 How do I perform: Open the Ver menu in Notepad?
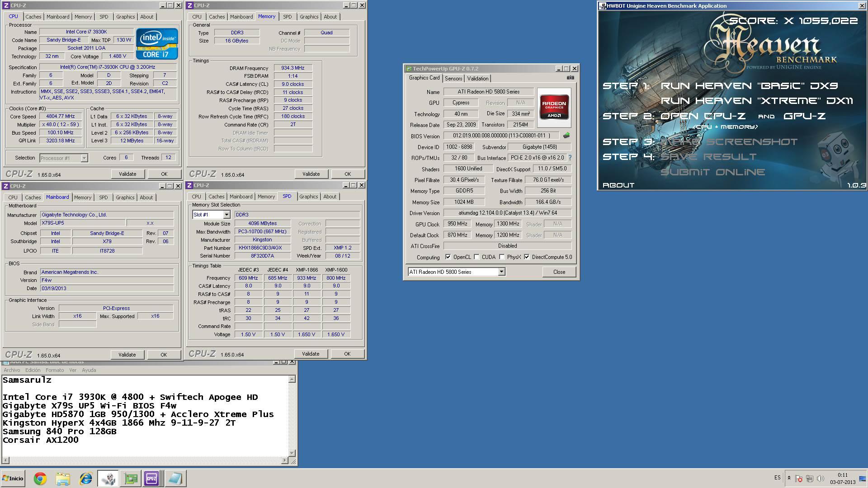pos(73,370)
